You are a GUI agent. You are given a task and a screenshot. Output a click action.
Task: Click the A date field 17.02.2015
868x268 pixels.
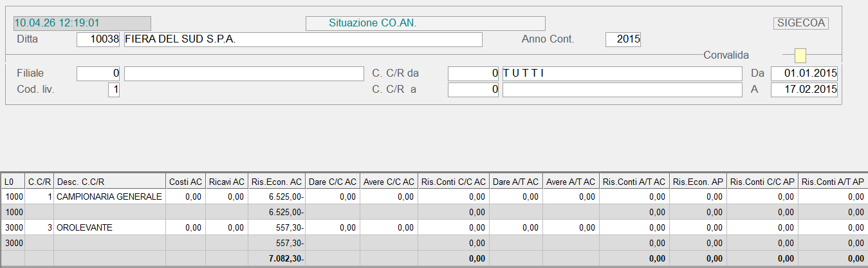pos(804,90)
